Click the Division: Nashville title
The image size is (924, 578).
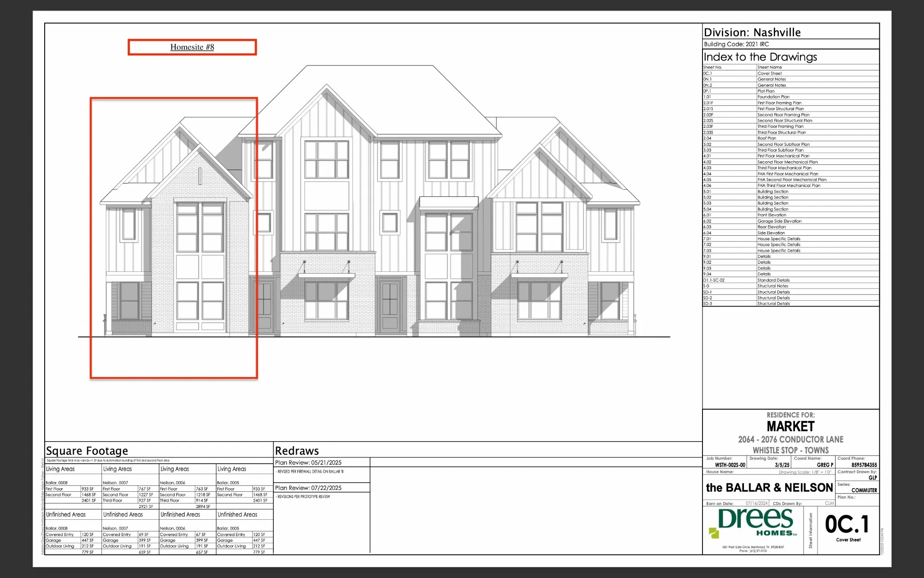click(752, 33)
